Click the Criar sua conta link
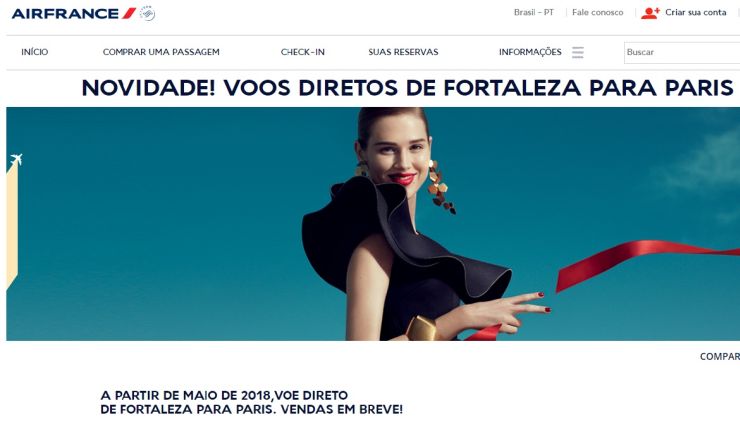Image resolution: width=740 pixels, height=425 pixels. 696,12
